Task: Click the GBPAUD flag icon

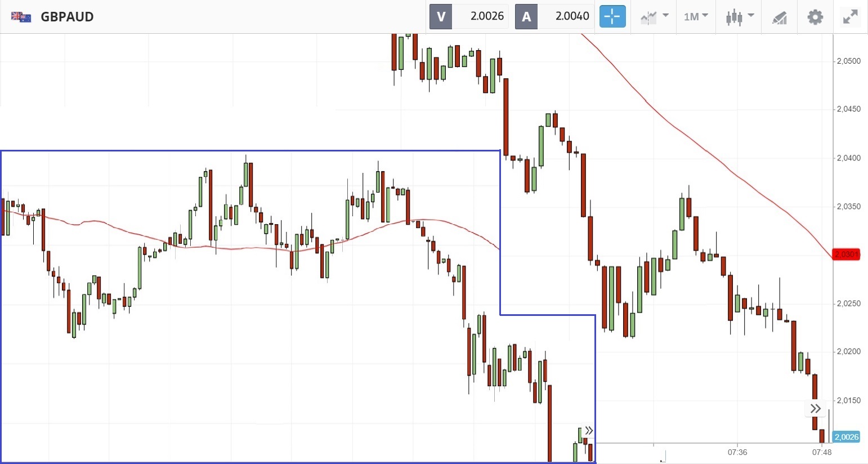Action: point(21,17)
